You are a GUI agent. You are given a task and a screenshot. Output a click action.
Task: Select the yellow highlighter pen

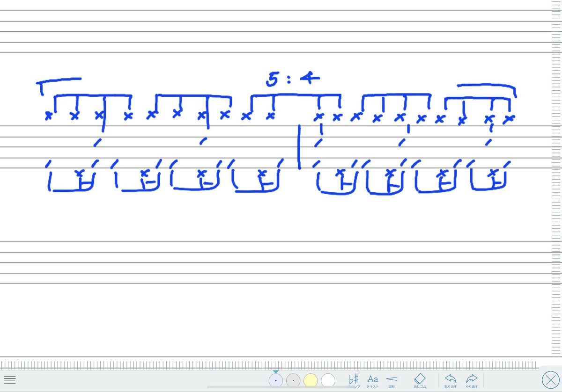click(x=311, y=380)
